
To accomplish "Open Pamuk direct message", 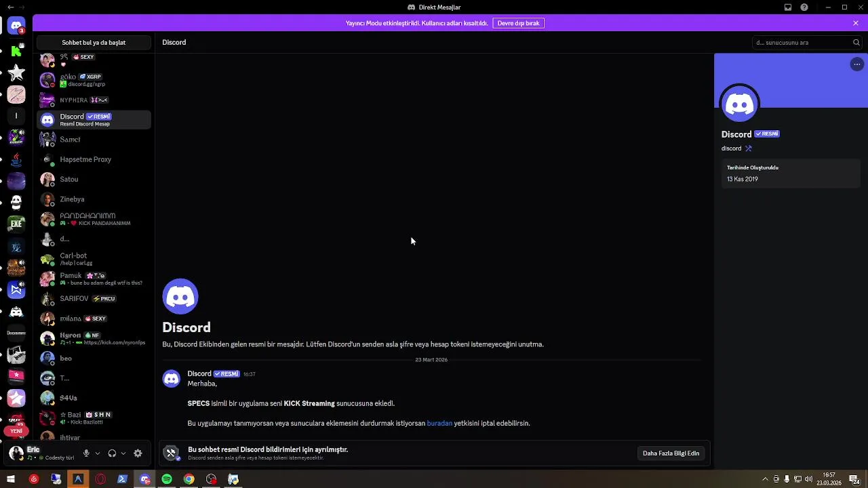I will tap(94, 279).
